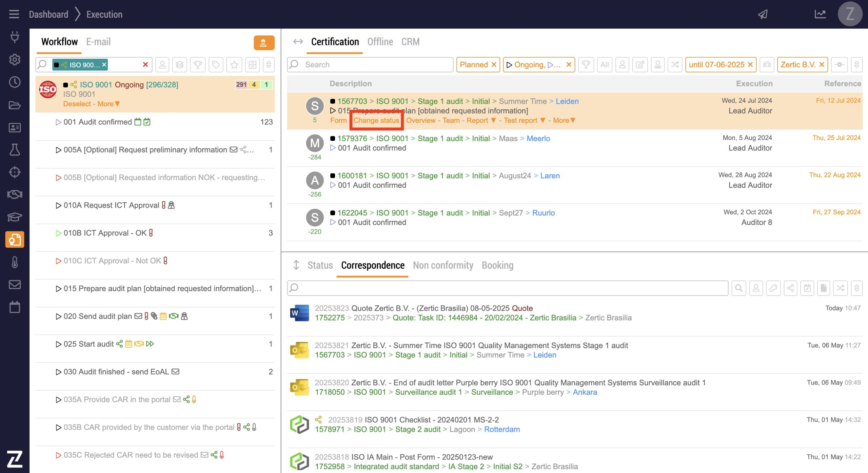Viewport: 868px width, 473px height.
Task: Click the orange user button in Workflow panel
Action: (x=264, y=43)
